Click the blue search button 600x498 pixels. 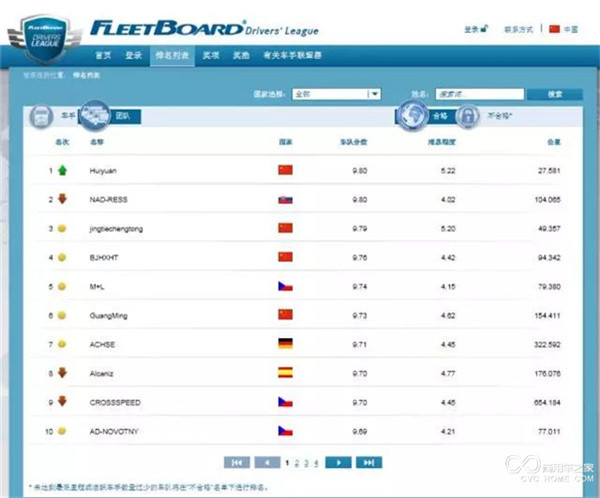pyautogui.click(x=555, y=94)
